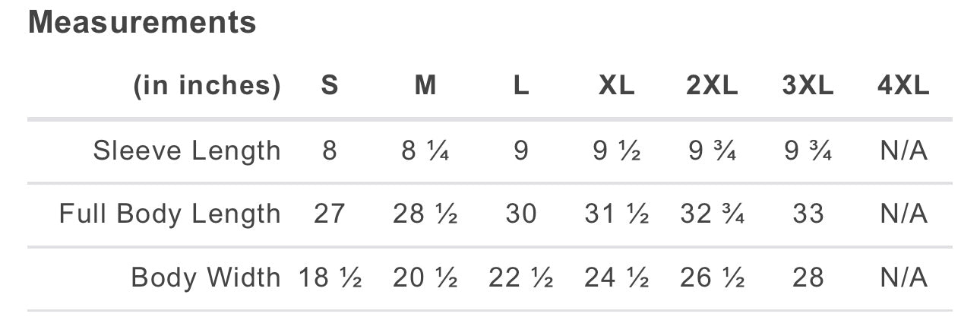Select the 3XL size column header
Viewport: 980px width, 336px height.
(x=808, y=86)
